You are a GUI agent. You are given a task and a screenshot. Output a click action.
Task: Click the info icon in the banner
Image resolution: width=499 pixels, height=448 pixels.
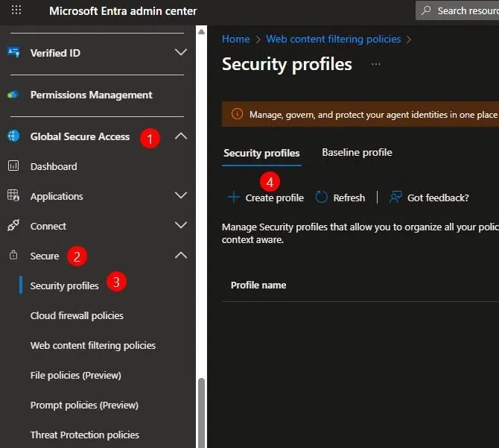237,114
